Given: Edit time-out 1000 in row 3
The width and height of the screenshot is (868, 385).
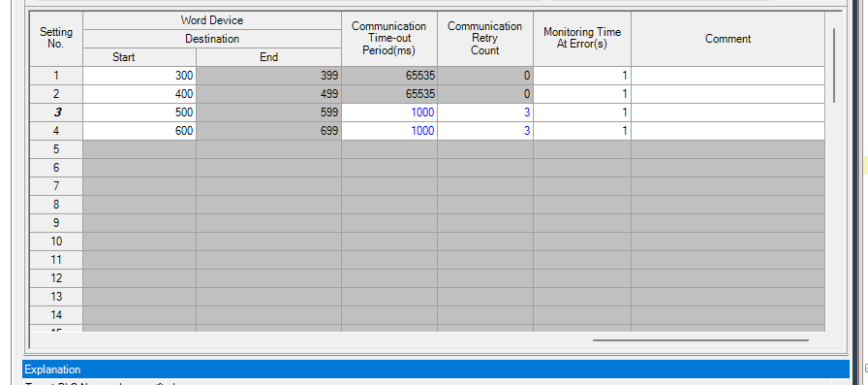Looking at the screenshot, I should [x=389, y=112].
